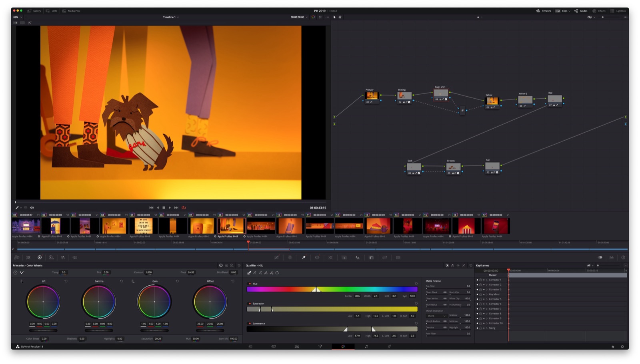
Task: Open the Keyframes All filter dropdown
Action: click(590, 265)
